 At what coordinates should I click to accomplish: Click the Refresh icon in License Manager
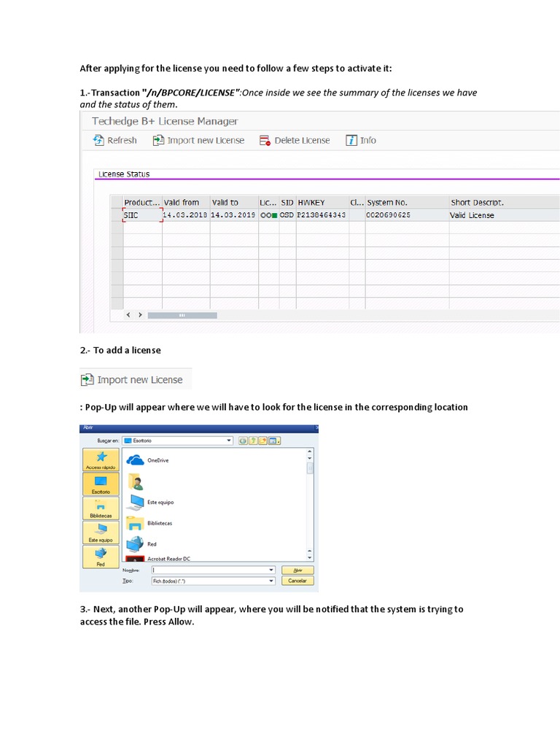pyautogui.click(x=98, y=140)
